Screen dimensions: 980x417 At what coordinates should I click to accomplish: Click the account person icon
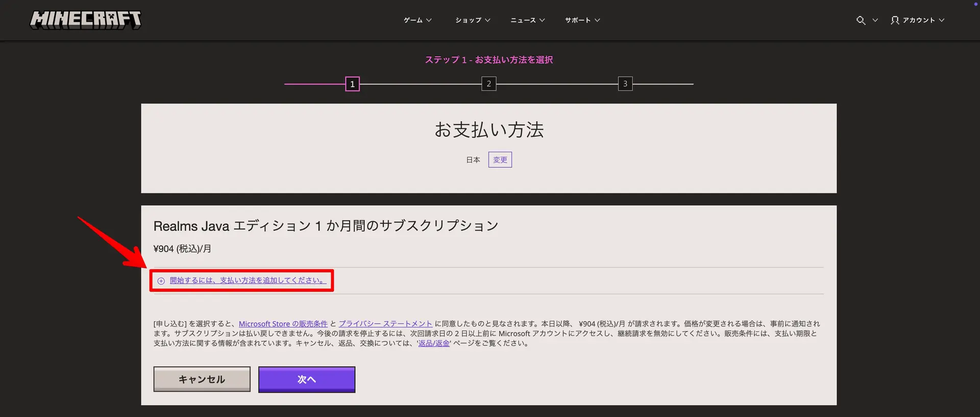pyautogui.click(x=895, y=20)
